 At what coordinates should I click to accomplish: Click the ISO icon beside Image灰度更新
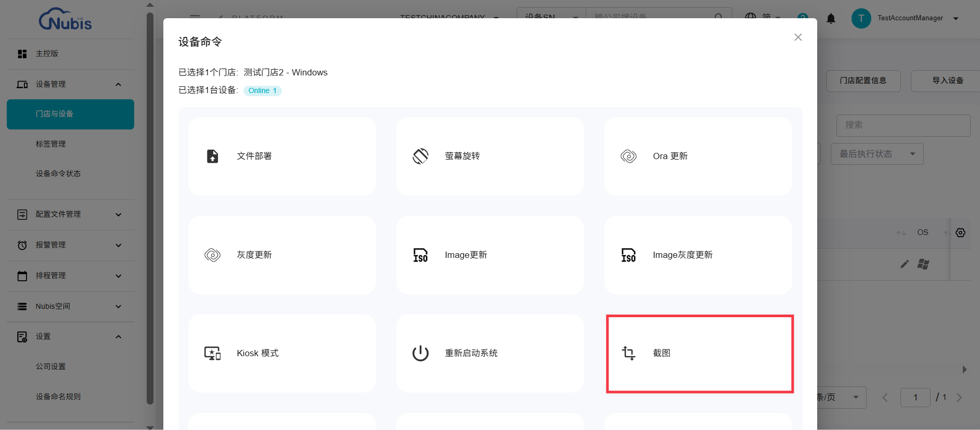(628, 255)
